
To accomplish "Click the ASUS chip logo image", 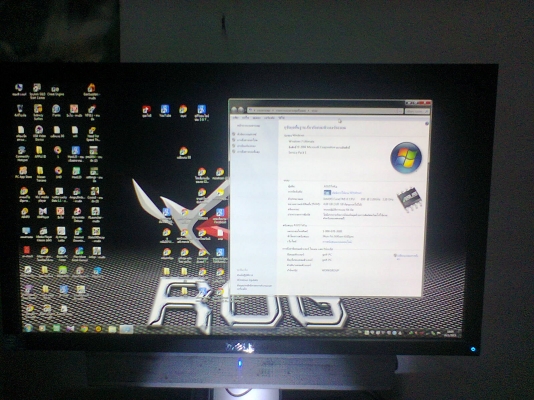I will pyautogui.click(x=409, y=199).
